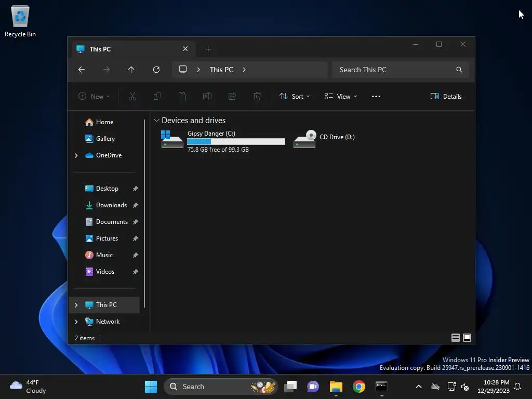The image size is (532, 399).
Task: Expand the Network tree node
Action: pyautogui.click(x=76, y=322)
